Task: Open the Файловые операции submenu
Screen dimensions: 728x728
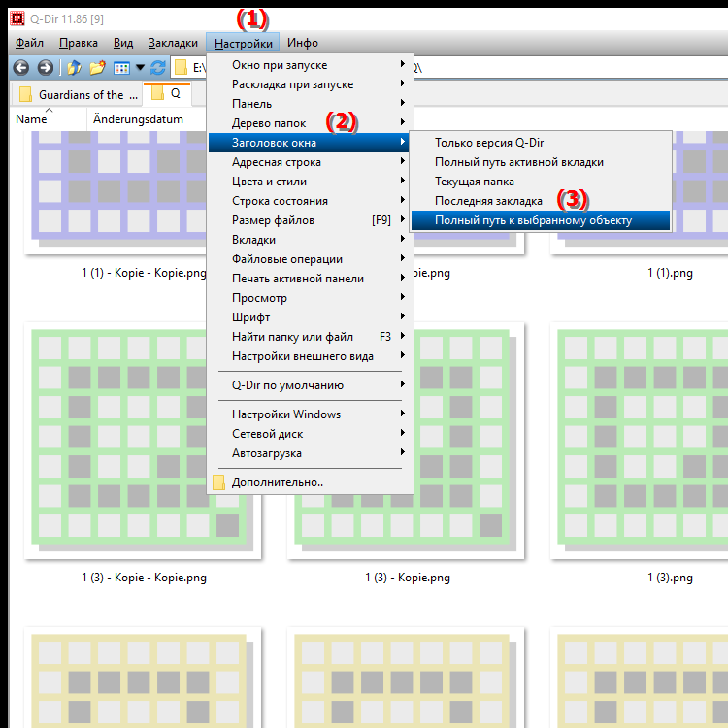Action: click(x=310, y=259)
